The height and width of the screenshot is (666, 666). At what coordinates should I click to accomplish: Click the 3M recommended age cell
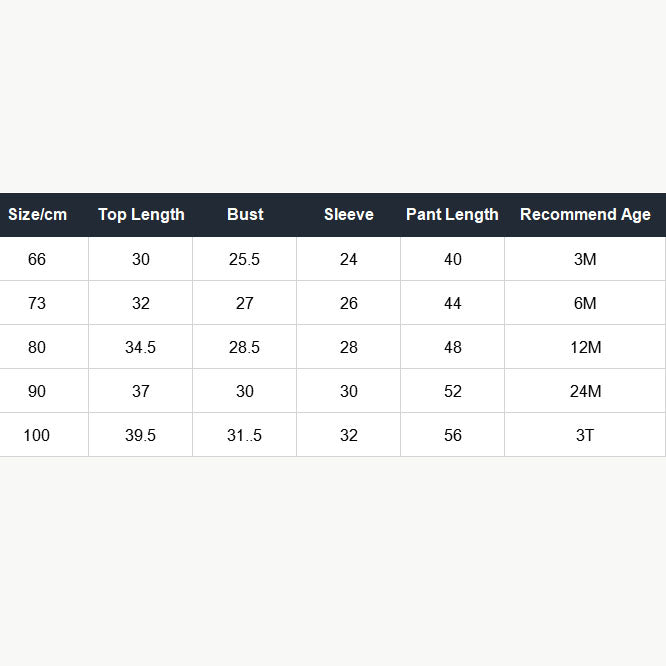[585, 259]
